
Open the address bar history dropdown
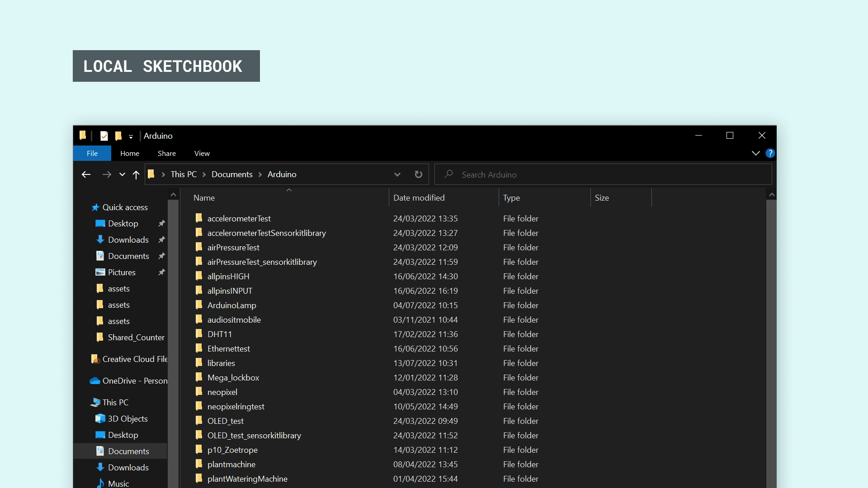397,174
